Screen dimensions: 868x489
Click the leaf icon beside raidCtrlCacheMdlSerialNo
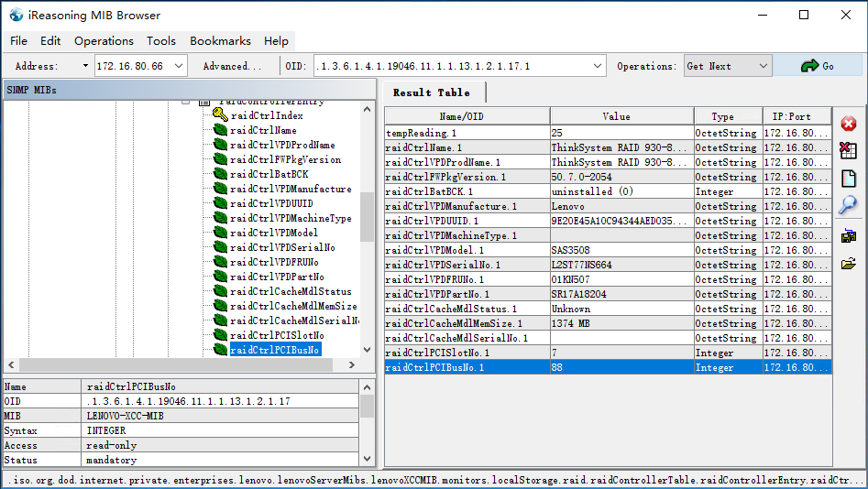coord(220,321)
